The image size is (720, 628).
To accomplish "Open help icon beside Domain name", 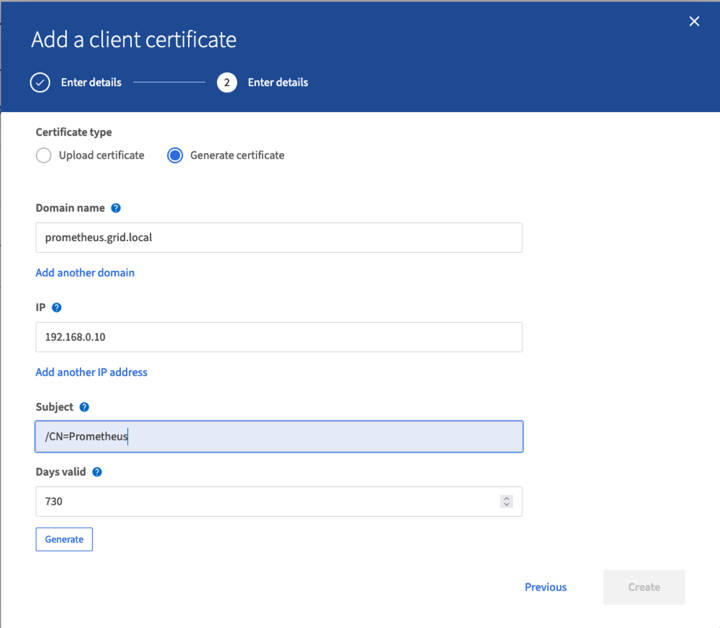I will point(116,208).
